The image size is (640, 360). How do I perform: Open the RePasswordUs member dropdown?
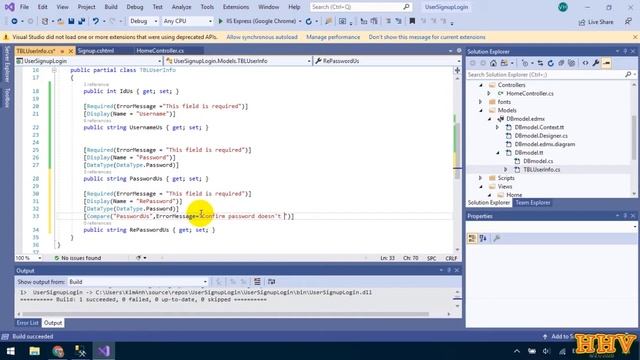pyautogui.click(x=387, y=61)
